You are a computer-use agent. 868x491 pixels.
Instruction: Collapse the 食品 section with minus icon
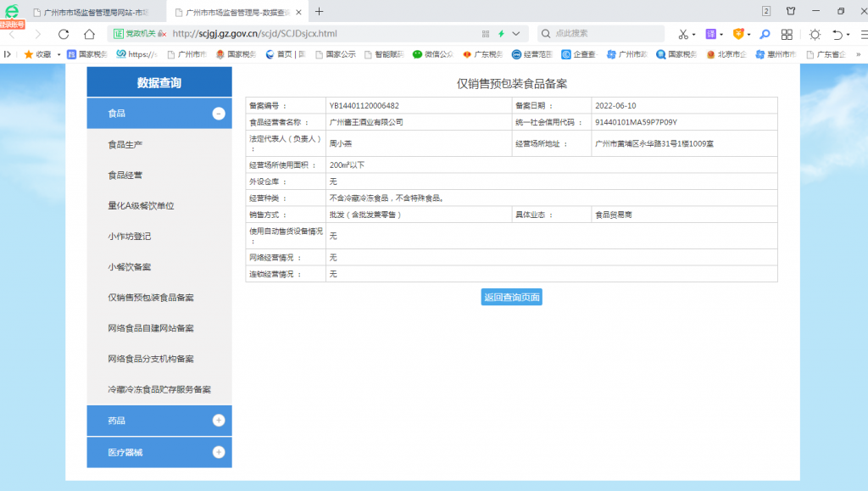point(219,114)
